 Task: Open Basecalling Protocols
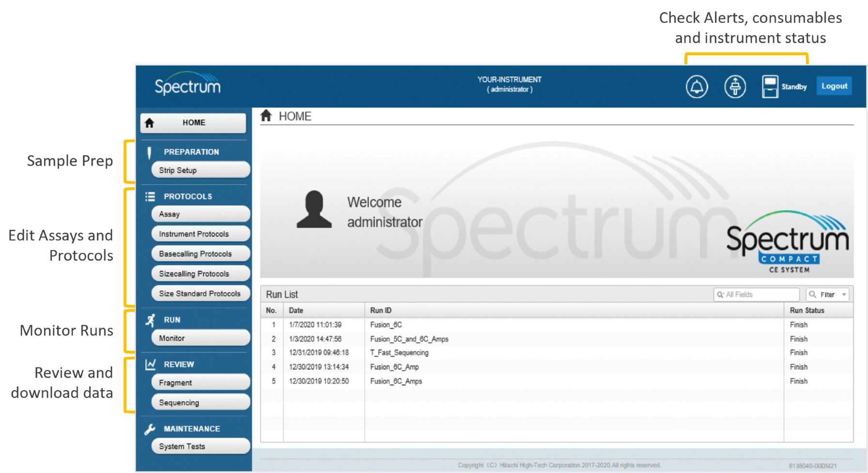[x=201, y=254]
